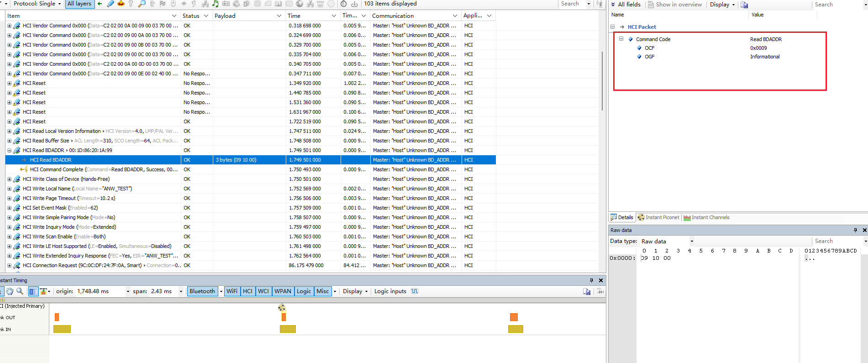Click the Raw data Search field
The width and height of the screenshot is (868, 363).
tap(837, 241)
